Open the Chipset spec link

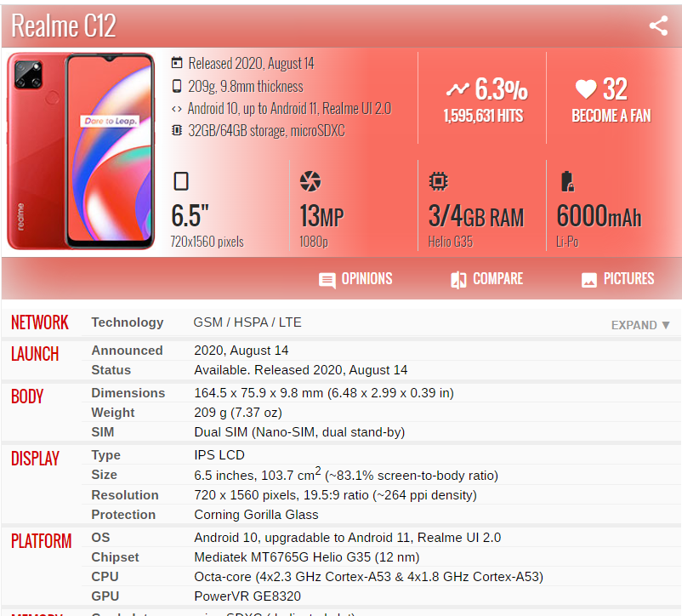click(x=116, y=557)
